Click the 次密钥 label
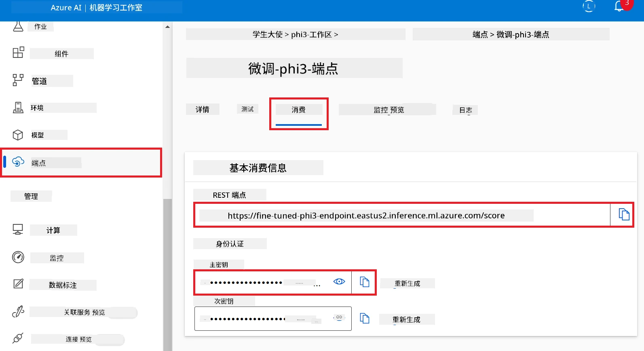Image resolution: width=644 pixels, height=351 pixels. click(224, 301)
